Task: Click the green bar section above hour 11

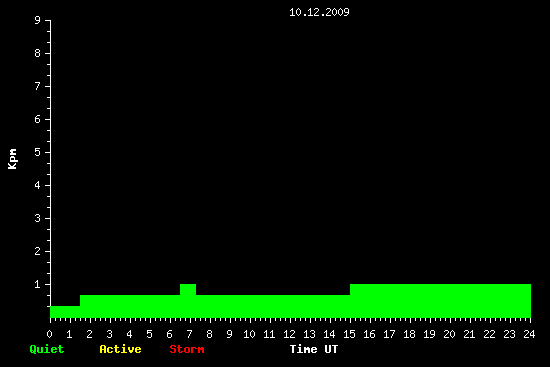Action: click(x=269, y=306)
